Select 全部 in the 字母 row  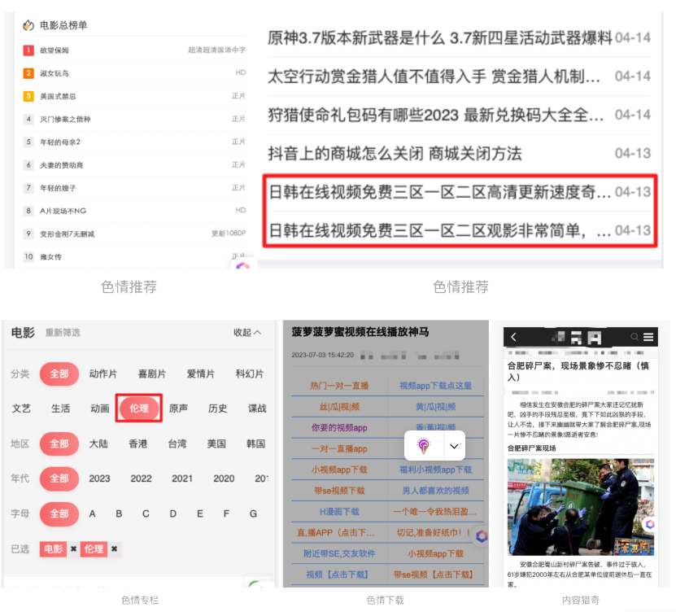(x=59, y=513)
